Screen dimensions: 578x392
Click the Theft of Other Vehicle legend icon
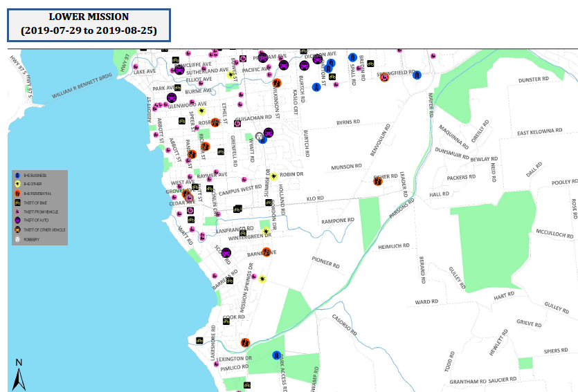tap(17, 230)
